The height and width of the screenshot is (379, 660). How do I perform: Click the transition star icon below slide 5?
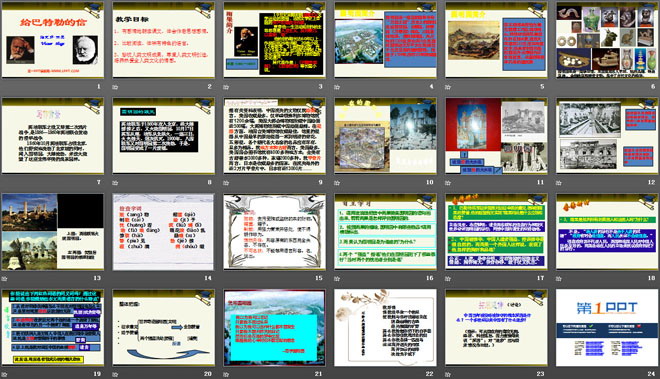click(448, 87)
